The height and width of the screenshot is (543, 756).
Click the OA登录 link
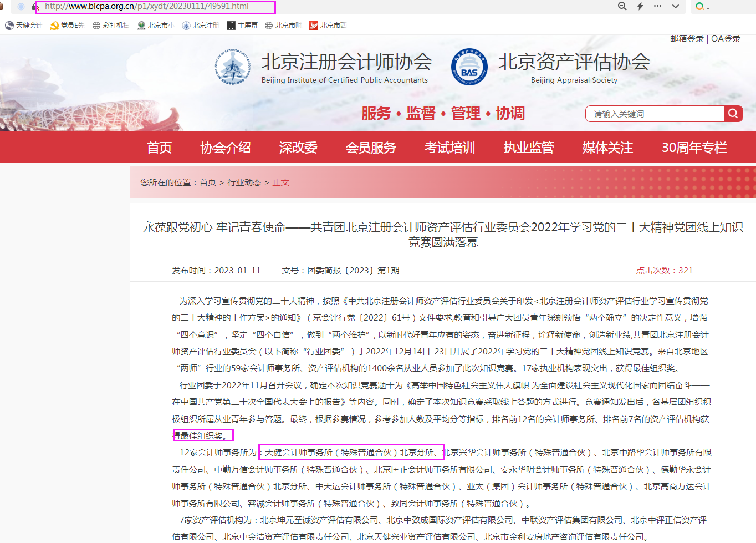click(x=726, y=39)
